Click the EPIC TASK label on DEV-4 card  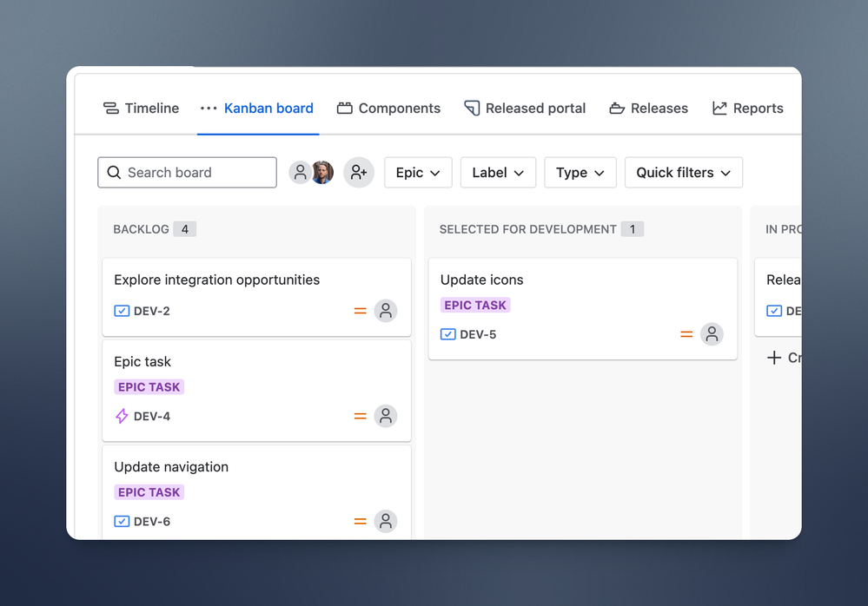pyautogui.click(x=149, y=387)
